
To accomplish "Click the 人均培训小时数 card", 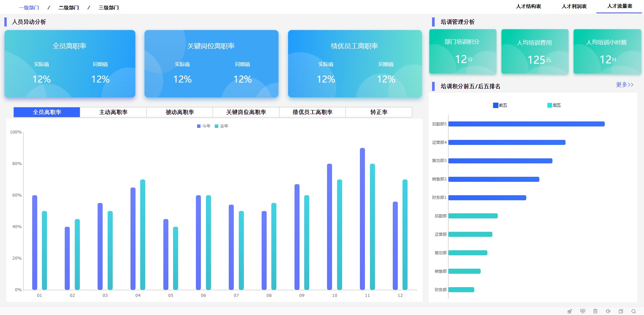I will (607, 51).
